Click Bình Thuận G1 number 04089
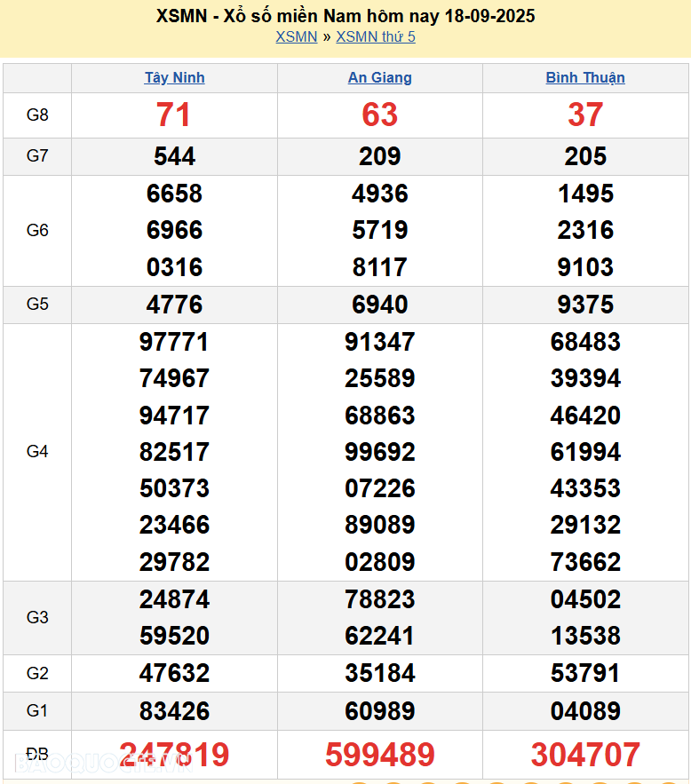The width and height of the screenshot is (691, 784). point(585,711)
